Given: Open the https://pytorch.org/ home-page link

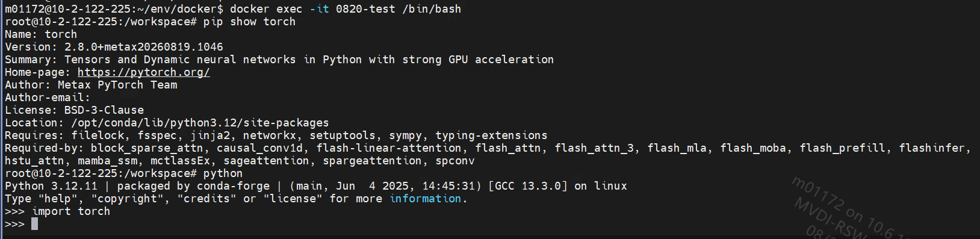Looking at the screenshot, I should point(143,72).
